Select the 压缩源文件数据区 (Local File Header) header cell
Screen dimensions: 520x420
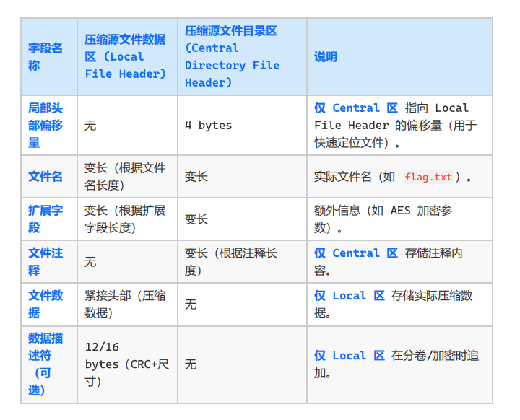[126, 57]
